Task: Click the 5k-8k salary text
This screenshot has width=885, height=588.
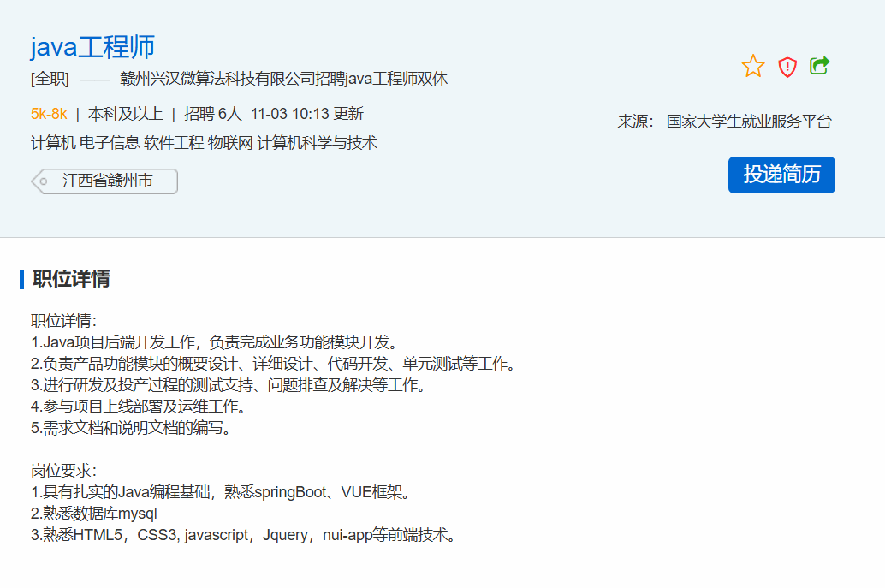Action: (49, 114)
